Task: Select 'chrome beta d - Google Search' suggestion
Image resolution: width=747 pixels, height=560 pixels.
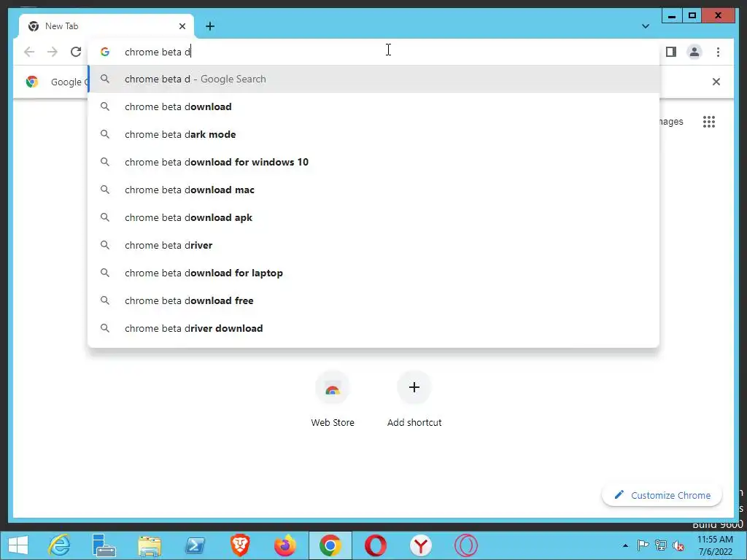Action: pyautogui.click(x=374, y=79)
